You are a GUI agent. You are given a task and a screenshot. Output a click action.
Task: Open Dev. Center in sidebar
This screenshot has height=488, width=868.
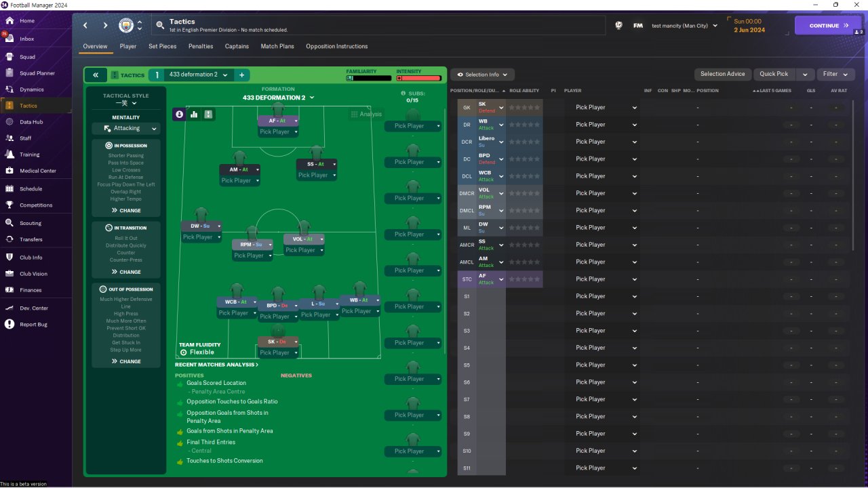(34, 308)
